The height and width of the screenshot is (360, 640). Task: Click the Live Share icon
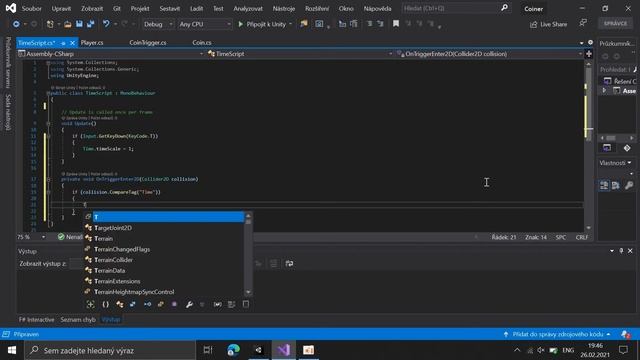click(533, 24)
